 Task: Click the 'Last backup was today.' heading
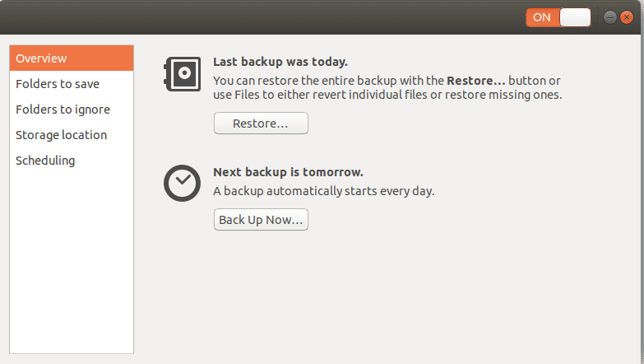280,61
